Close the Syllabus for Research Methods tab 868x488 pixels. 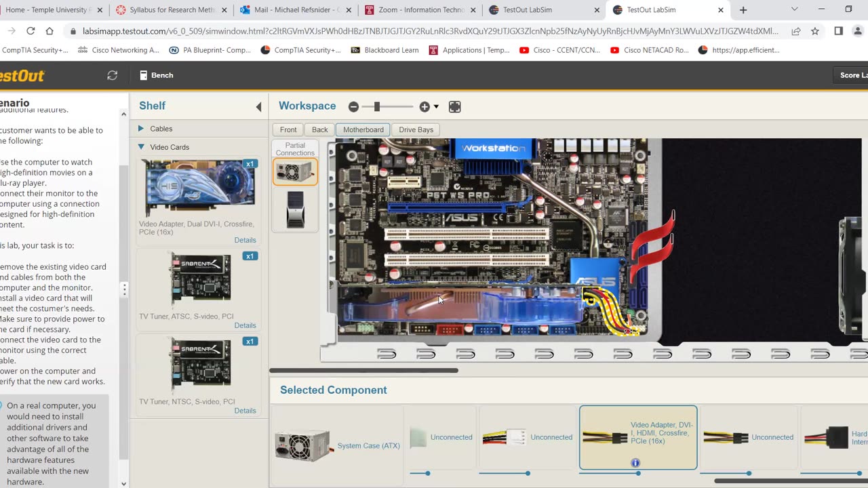point(224,10)
